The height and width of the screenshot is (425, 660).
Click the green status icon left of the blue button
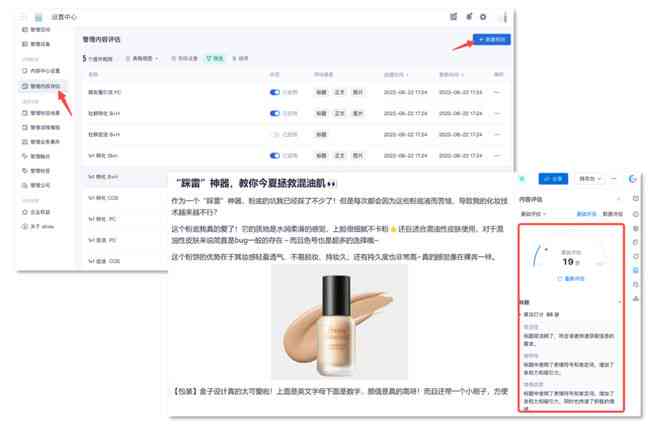522,179
